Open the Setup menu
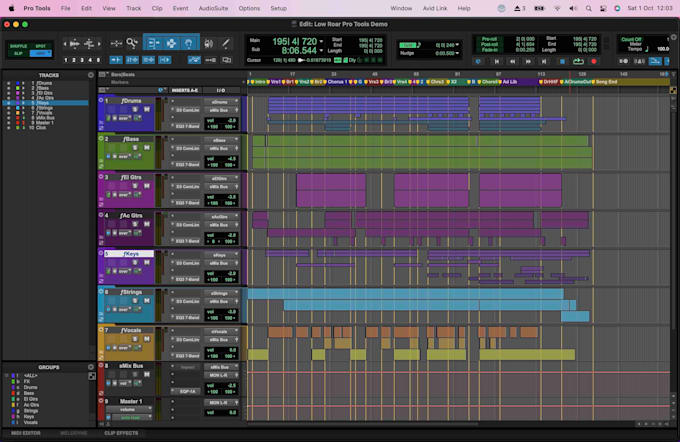The image size is (680, 442). click(278, 8)
